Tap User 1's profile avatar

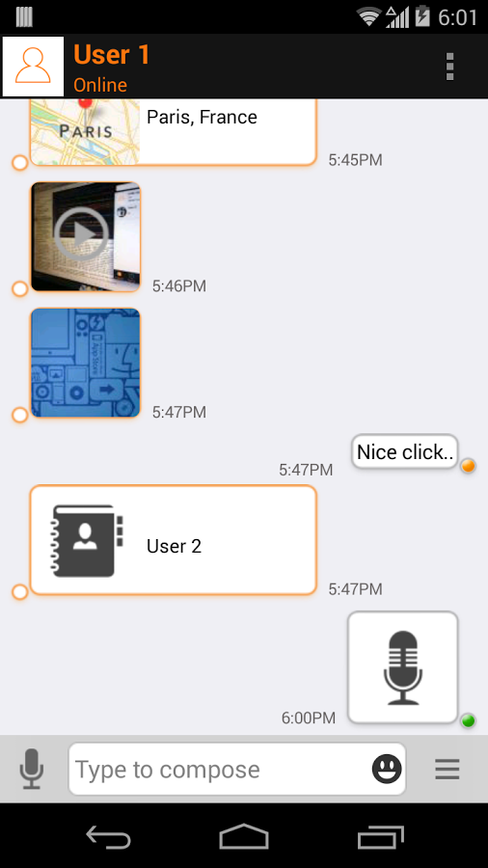click(33, 67)
